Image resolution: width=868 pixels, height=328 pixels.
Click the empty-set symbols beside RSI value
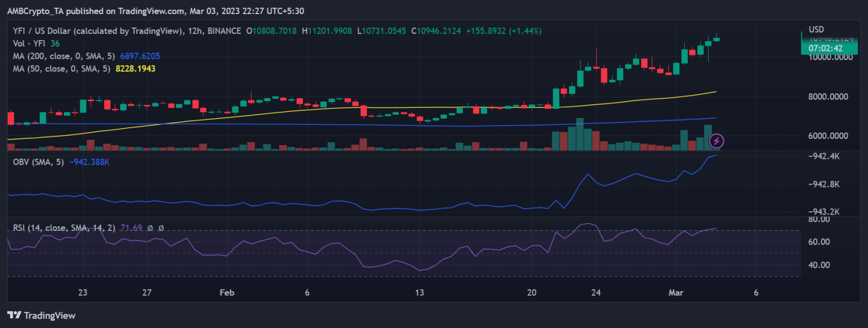(x=156, y=228)
